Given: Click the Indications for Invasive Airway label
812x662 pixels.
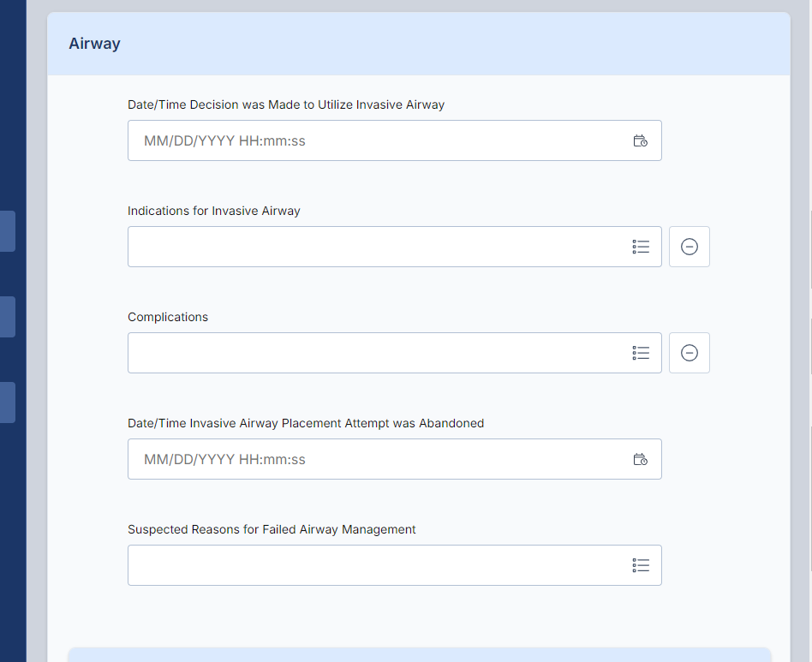Looking at the screenshot, I should pos(214,212).
